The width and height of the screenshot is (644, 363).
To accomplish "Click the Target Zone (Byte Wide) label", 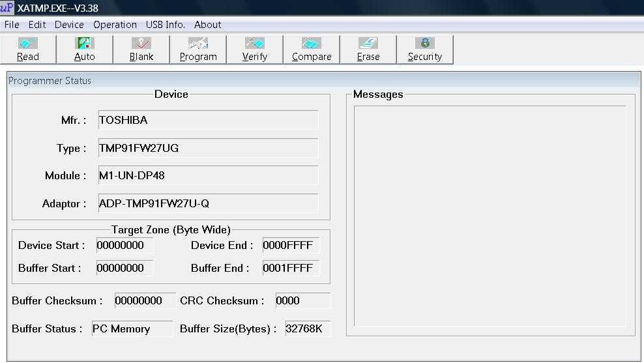I will tap(171, 229).
